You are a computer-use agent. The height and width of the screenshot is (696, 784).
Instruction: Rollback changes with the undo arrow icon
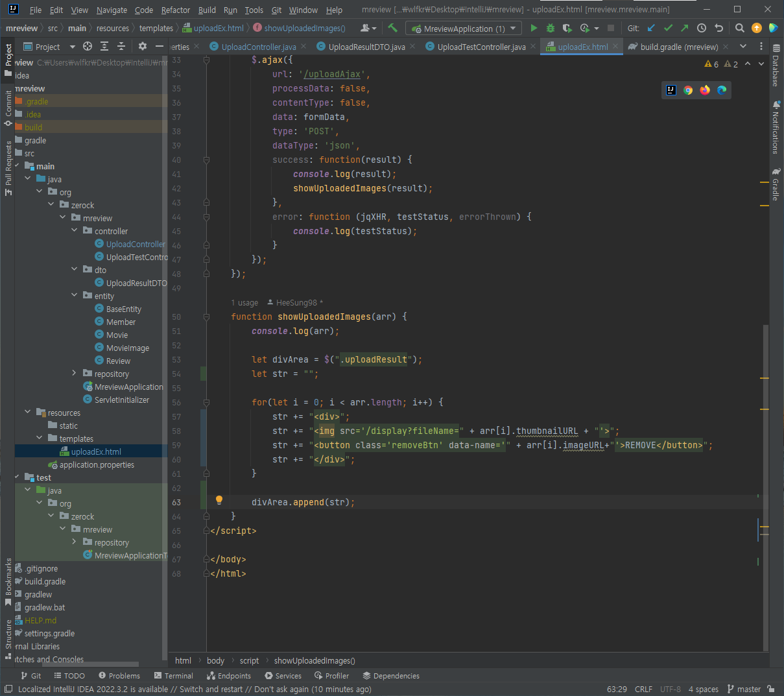point(719,28)
